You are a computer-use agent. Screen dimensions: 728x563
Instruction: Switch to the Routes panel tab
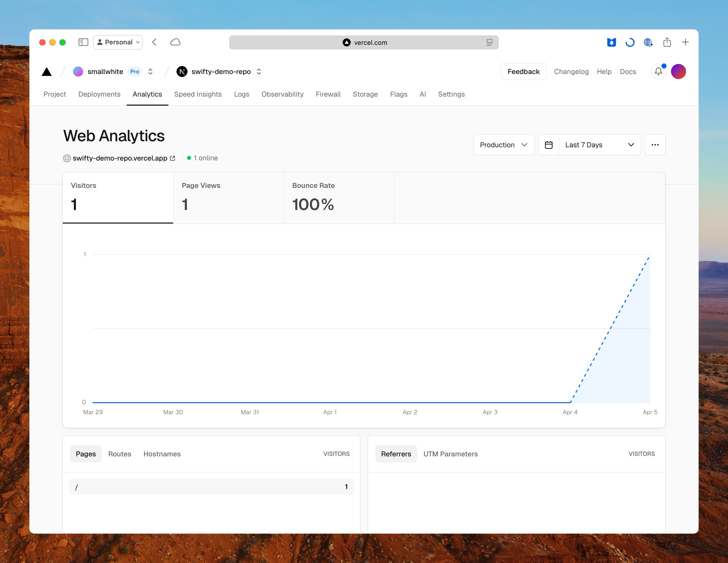point(120,454)
